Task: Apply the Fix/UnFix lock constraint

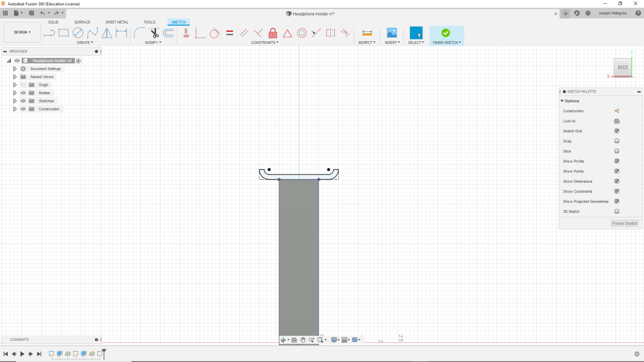Action: pyautogui.click(x=272, y=32)
